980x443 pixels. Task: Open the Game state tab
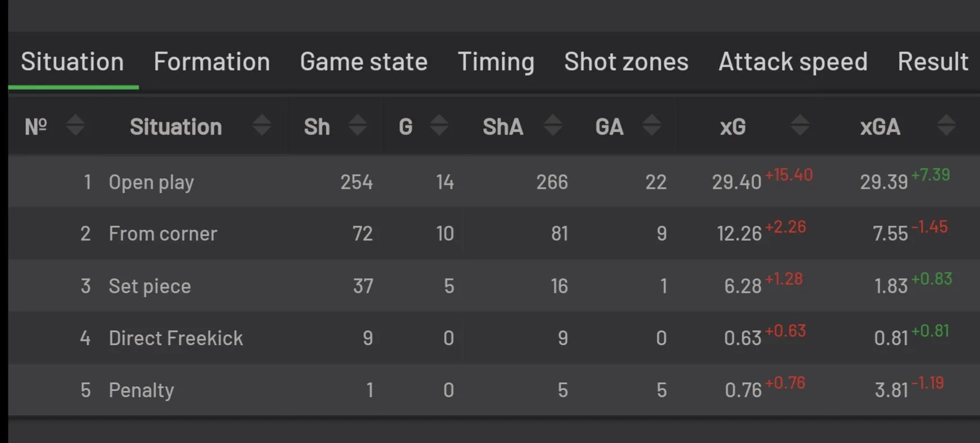pos(363,62)
